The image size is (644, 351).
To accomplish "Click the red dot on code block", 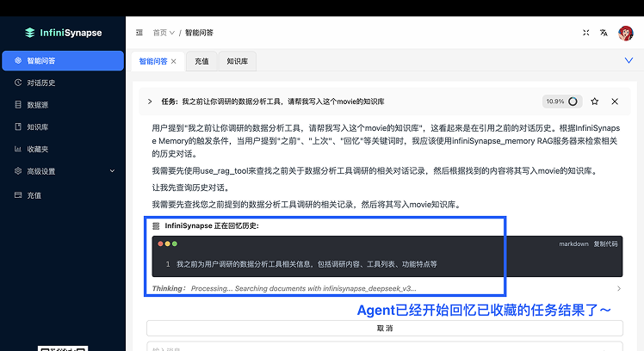I will [x=160, y=243].
